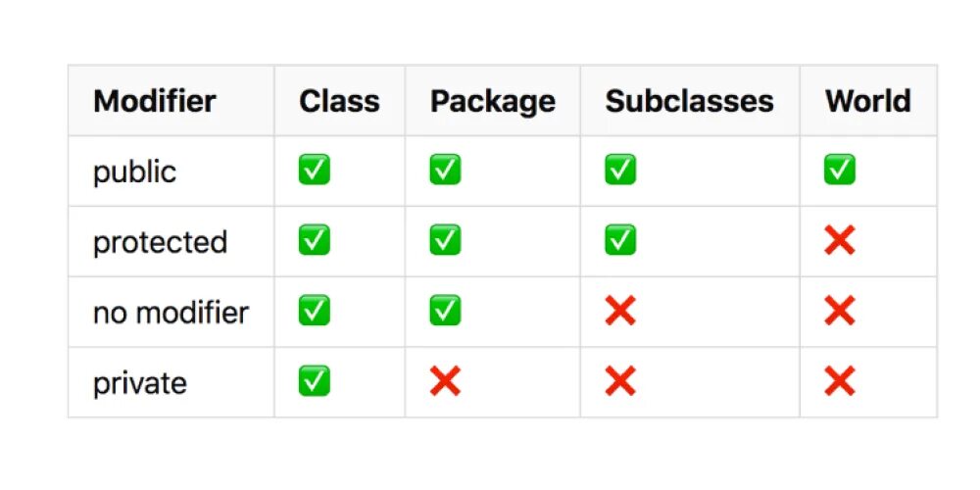Click the protected row label
980x490 pixels.
(160, 242)
